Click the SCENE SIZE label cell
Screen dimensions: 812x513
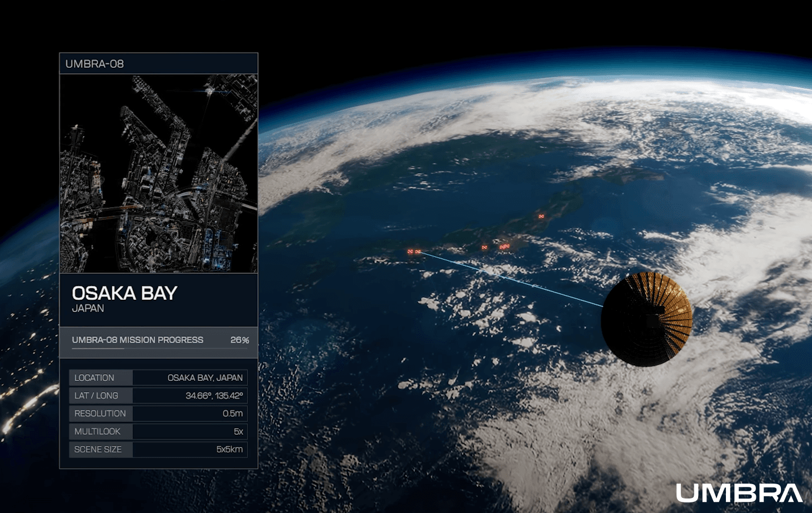(101, 449)
